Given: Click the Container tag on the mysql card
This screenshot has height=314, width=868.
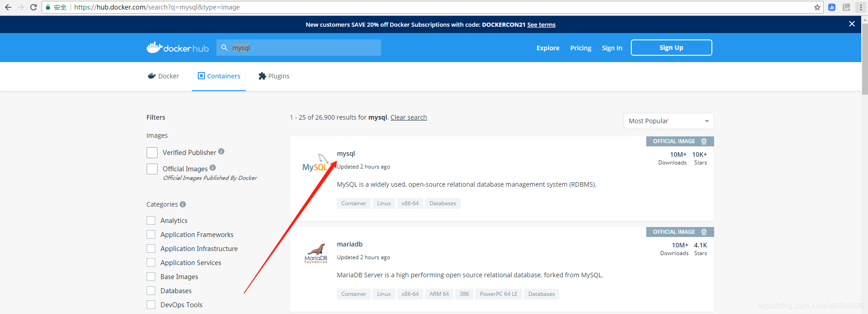Looking at the screenshot, I should (353, 203).
